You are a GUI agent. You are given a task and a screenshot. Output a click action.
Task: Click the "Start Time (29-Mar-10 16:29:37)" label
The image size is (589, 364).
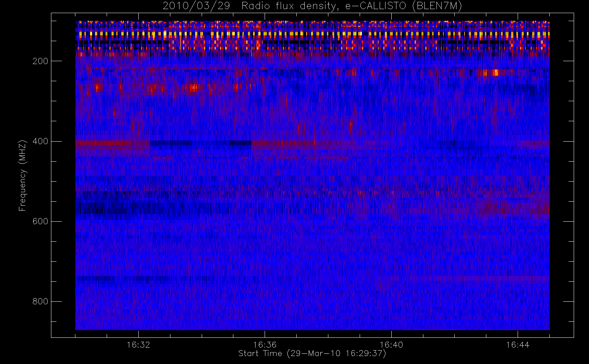(x=312, y=353)
